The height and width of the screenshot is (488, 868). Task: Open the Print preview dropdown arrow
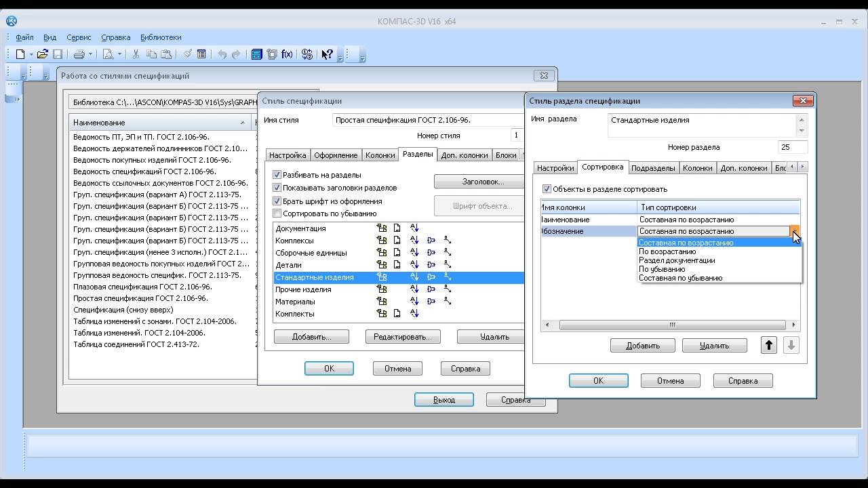click(x=119, y=54)
